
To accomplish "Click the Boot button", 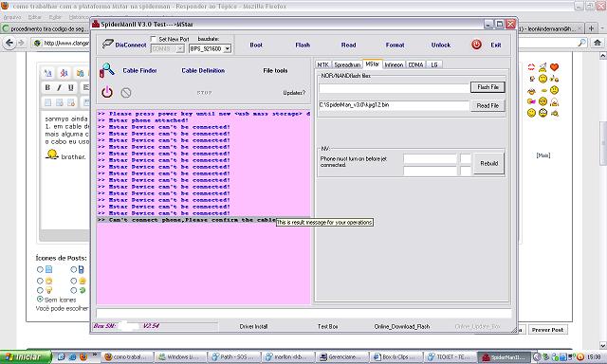I will [256, 45].
